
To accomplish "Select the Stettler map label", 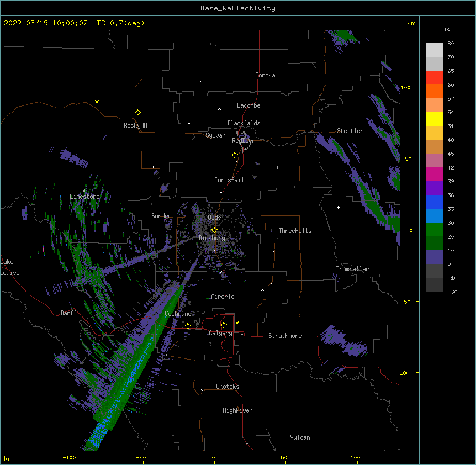I will 350,131.
